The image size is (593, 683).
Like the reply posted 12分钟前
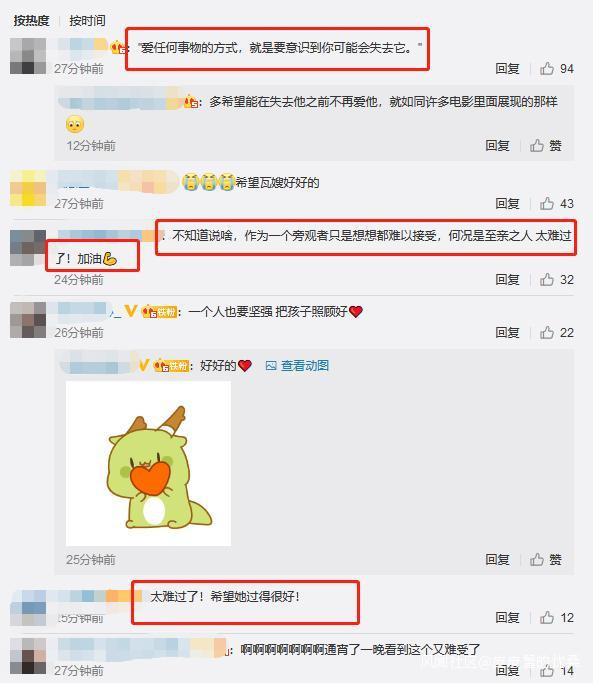[537, 145]
